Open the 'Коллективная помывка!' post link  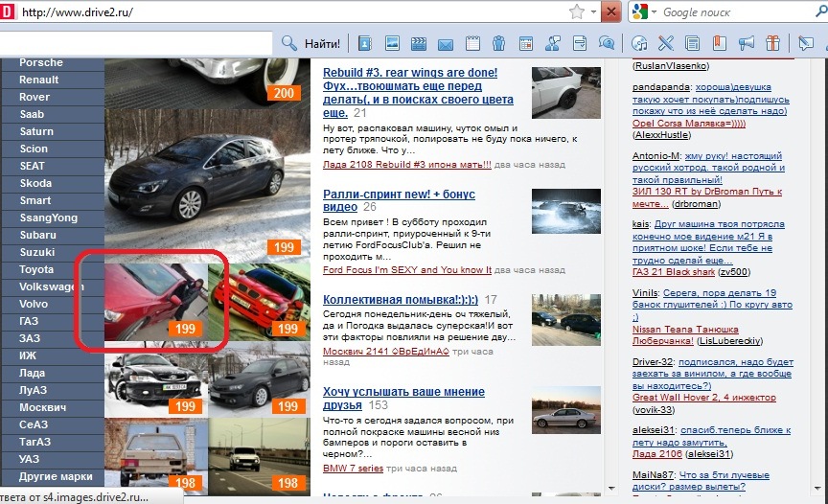coord(401,300)
